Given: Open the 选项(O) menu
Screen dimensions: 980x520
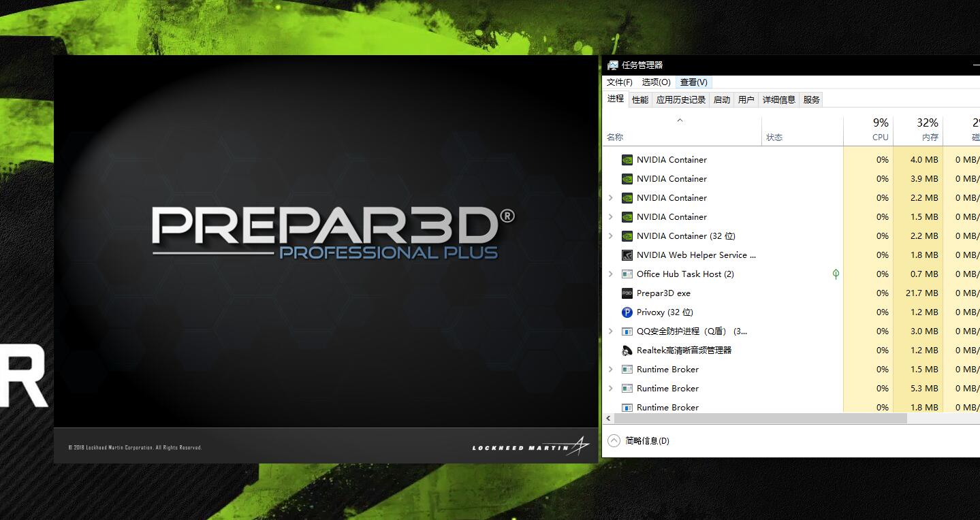Looking at the screenshot, I should (x=656, y=82).
